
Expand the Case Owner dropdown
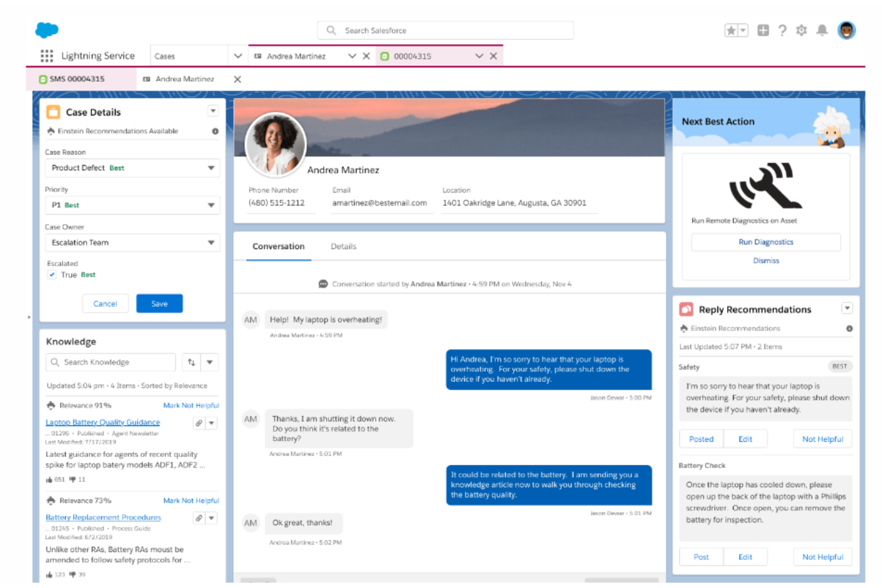coord(211,242)
